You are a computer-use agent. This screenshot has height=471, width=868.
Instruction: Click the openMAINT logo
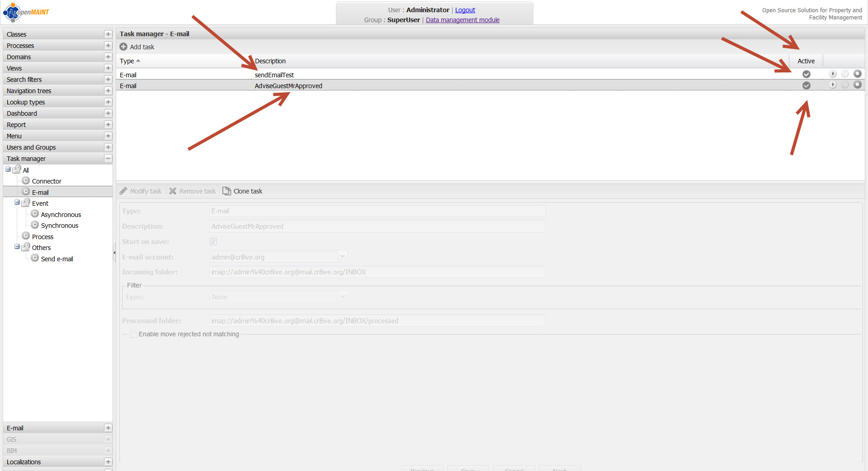click(x=26, y=12)
